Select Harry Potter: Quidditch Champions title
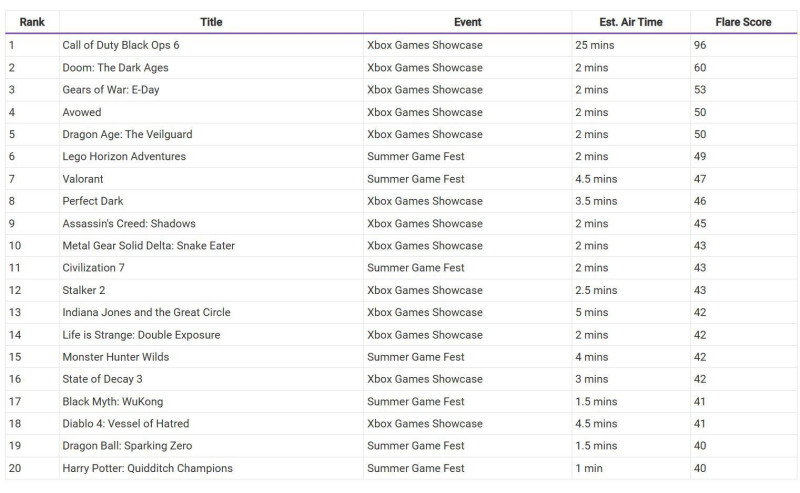This screenshot has height=493, width=800. (147, 468)
